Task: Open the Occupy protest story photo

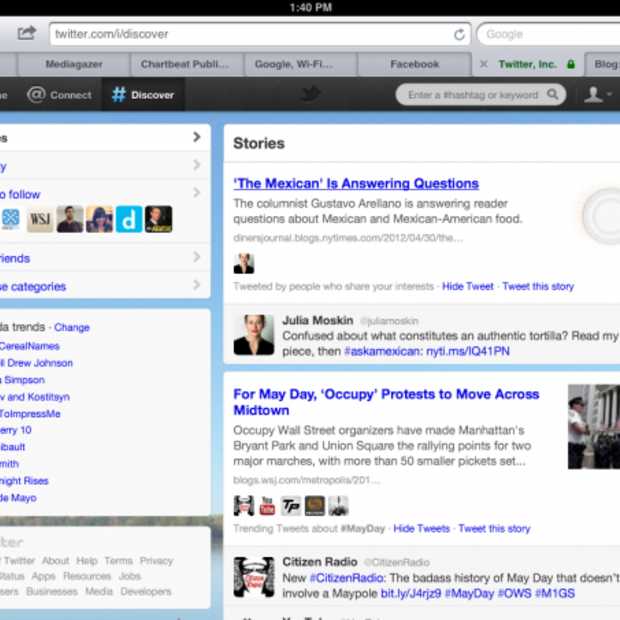Action: [x=594, y=427]
